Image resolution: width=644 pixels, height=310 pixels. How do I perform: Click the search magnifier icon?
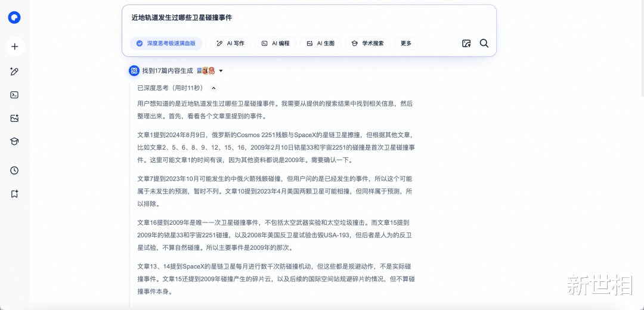click(x=484, y=44)
